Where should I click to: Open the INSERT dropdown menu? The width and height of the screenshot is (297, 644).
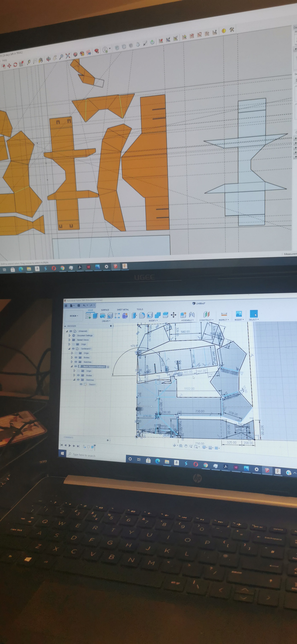pyautogui.click(x=239, y=320)
